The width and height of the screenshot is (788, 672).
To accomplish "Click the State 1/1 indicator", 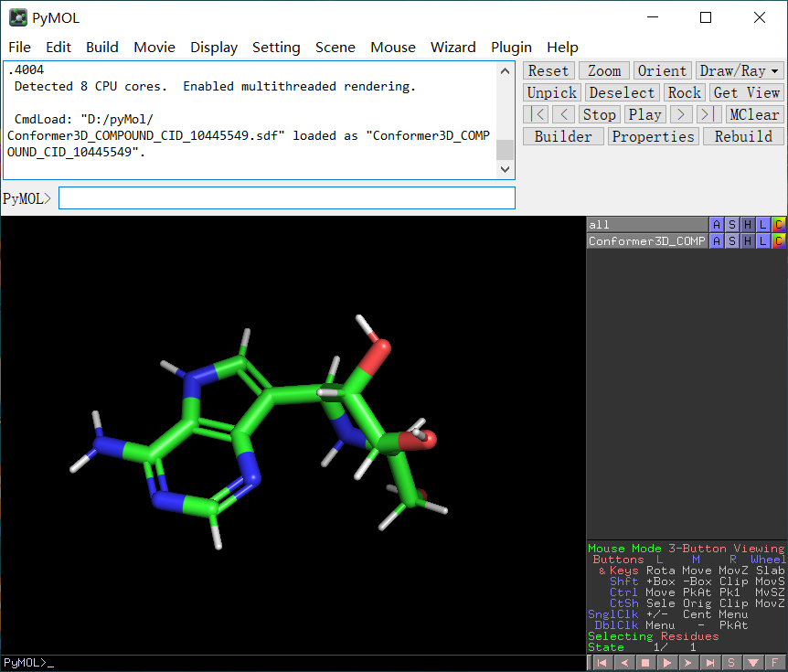I will click(642, 647).
